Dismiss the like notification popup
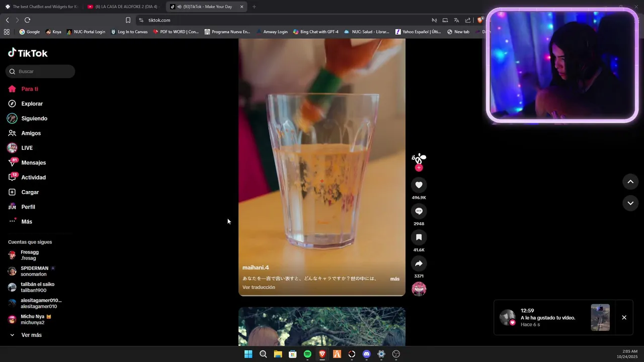 624,318
